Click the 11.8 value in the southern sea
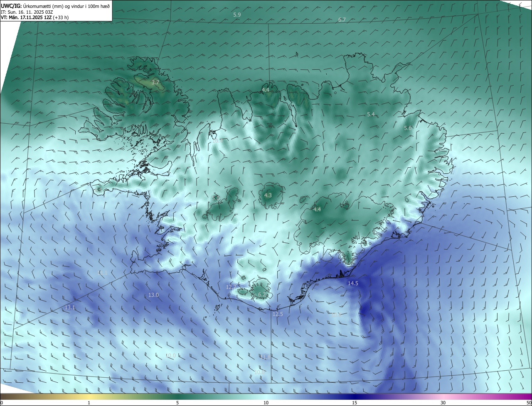Screen dimensions: 532x406 coord(266,357)
